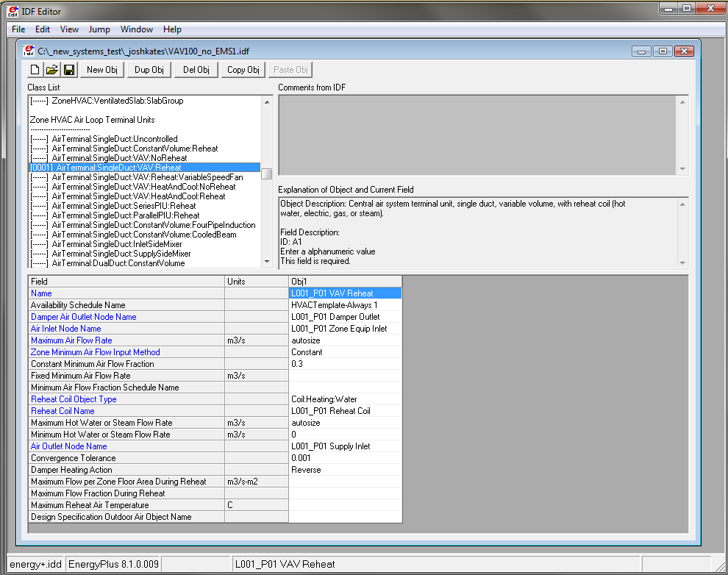Click the Dup Obj button
The image size is (728, 575).
149,70
